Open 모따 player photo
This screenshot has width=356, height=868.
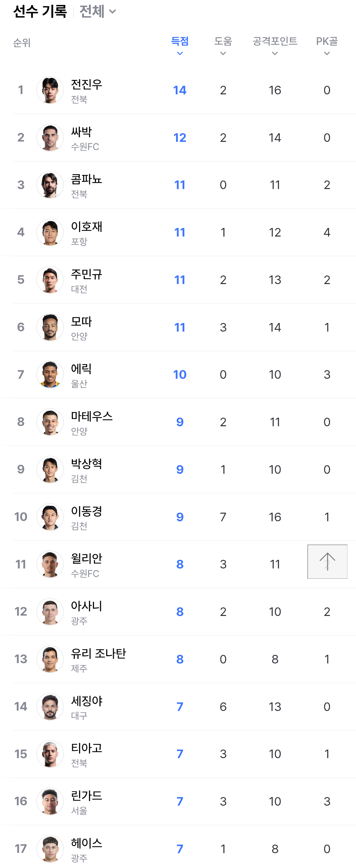coord(50,327)
